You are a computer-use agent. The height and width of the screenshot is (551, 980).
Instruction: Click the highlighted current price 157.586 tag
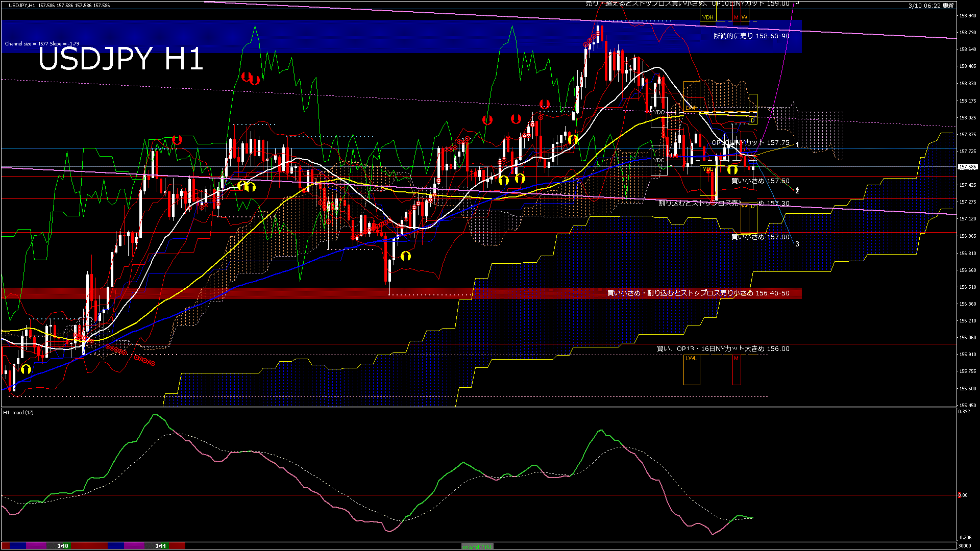(x=968, y=167)
